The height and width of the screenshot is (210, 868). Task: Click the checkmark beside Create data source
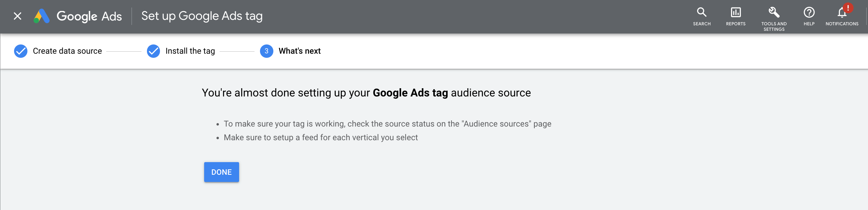21,51
